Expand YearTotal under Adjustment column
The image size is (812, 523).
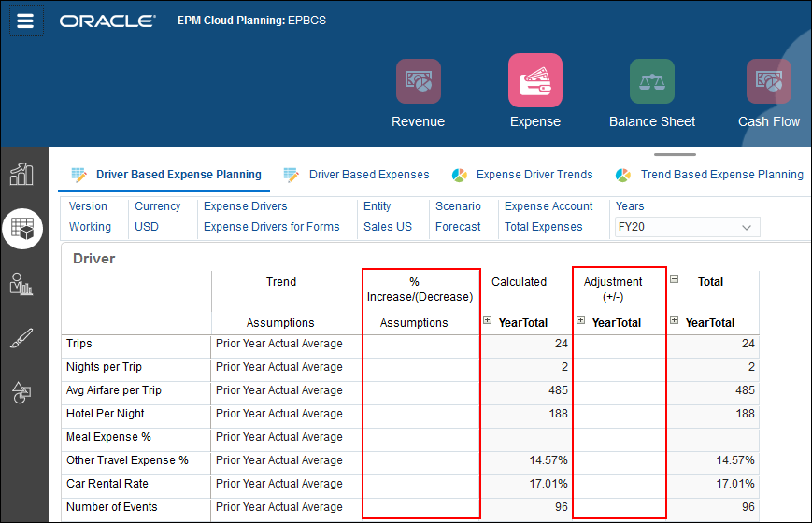(580, 320)
